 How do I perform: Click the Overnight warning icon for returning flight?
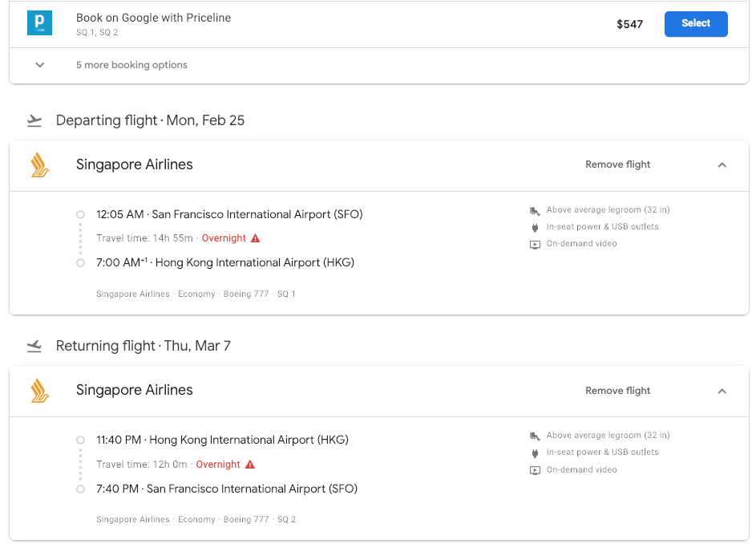tap(250, 465)
